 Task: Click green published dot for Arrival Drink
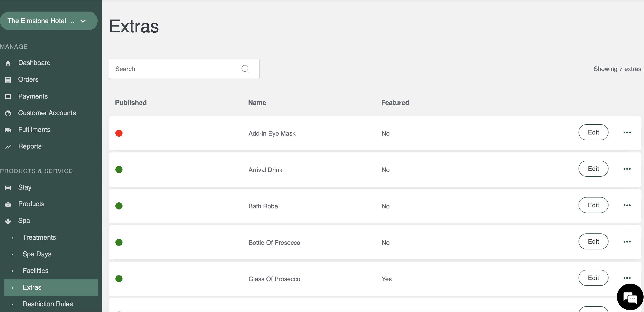119,170
